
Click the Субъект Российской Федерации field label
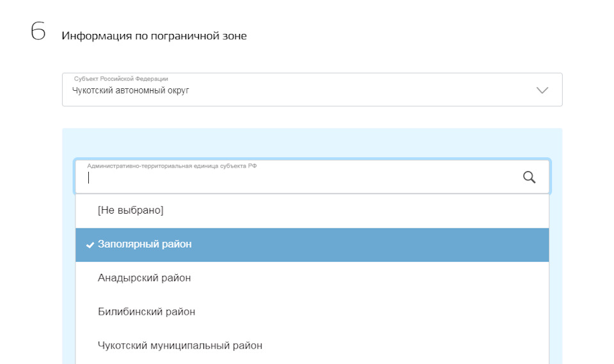[121, 79]
